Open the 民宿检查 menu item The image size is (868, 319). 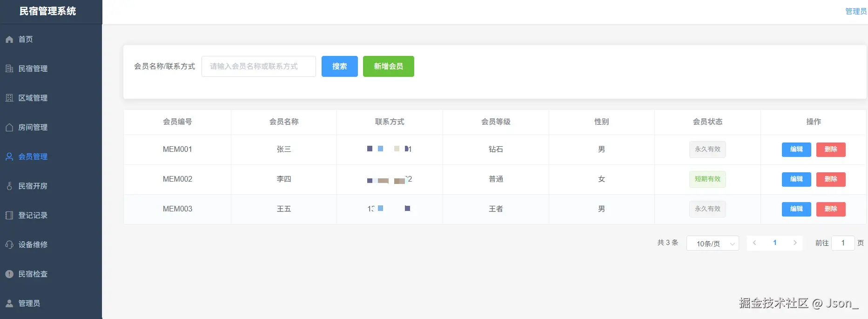51,274
